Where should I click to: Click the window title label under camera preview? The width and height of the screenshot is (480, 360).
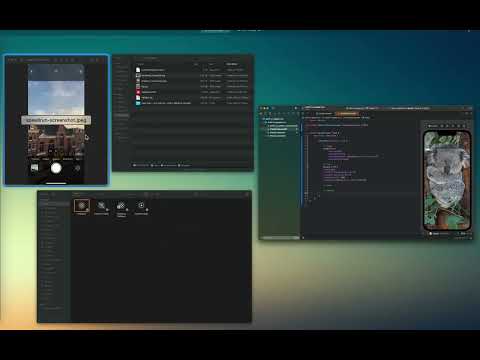point(56,120)
